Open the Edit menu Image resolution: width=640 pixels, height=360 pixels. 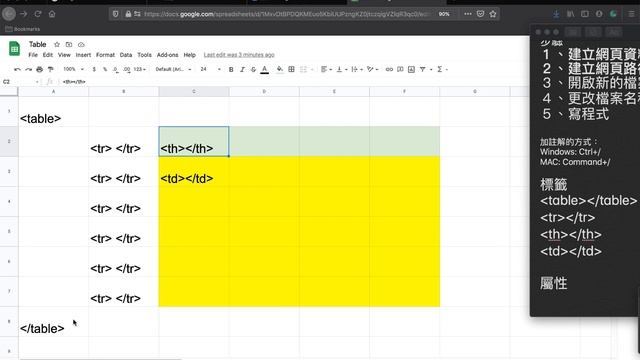tap(48, 55)
